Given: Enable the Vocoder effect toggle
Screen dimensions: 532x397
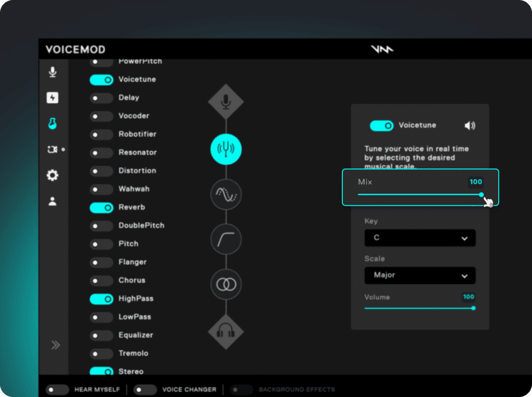Looking at the screenshot, I should [x=101, y=116].
